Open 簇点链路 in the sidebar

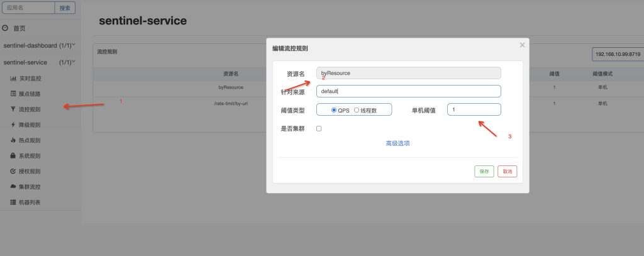pyautogui.click(x=30, y=94)
